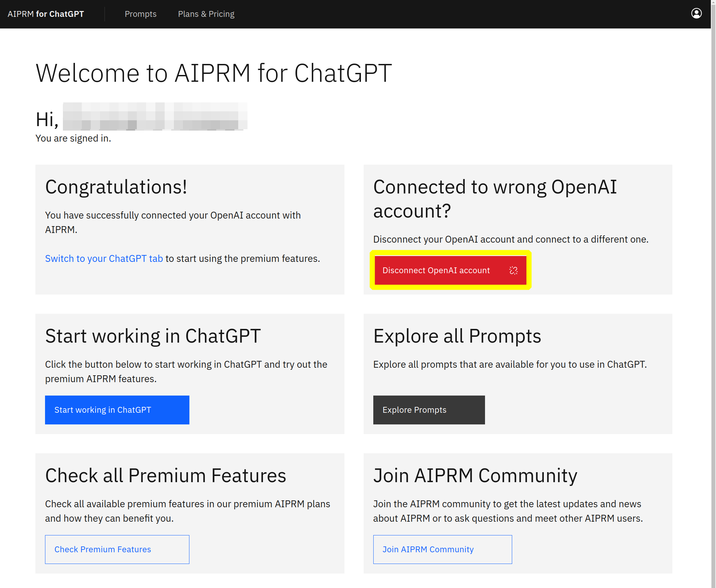This screenshot has width=716, height=588.
Task: Open the user account profile icon
Action: [696, 14]
